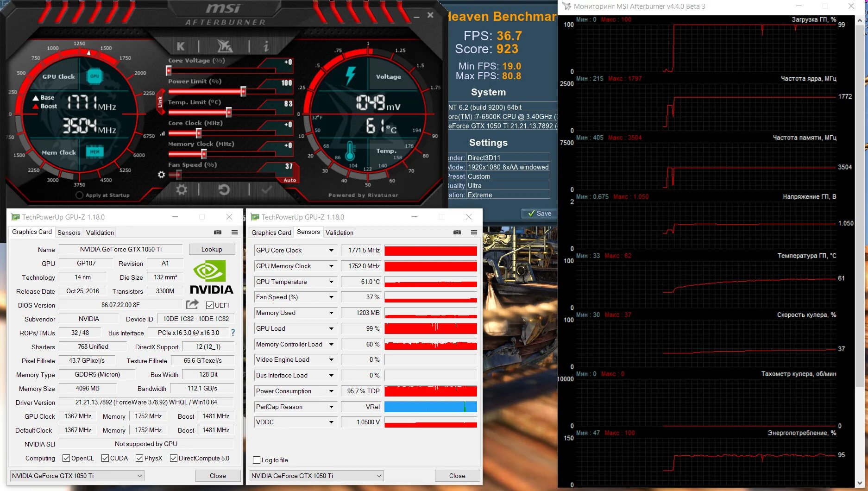Click the BIOS export share icon

point(192,304)
